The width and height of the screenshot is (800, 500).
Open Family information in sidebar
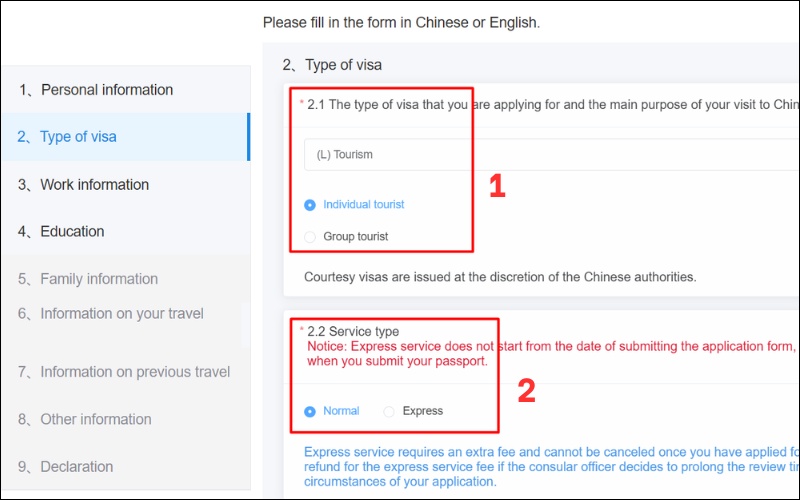click(88, 279)
